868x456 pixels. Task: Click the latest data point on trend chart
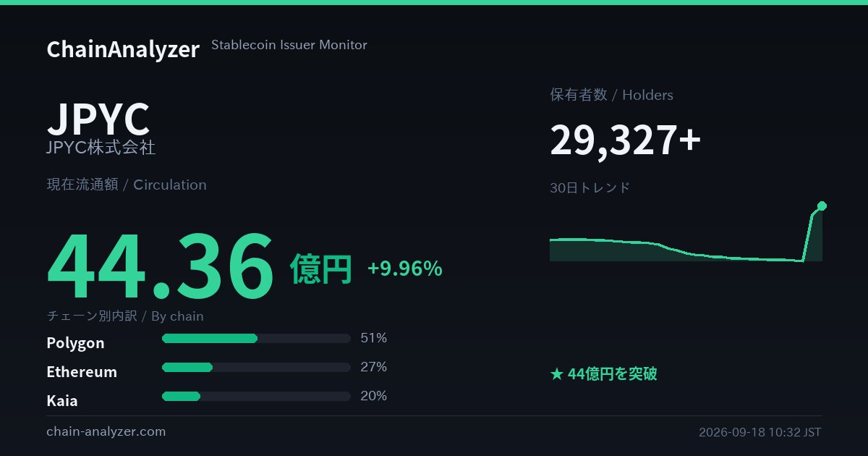pos(822,206)
